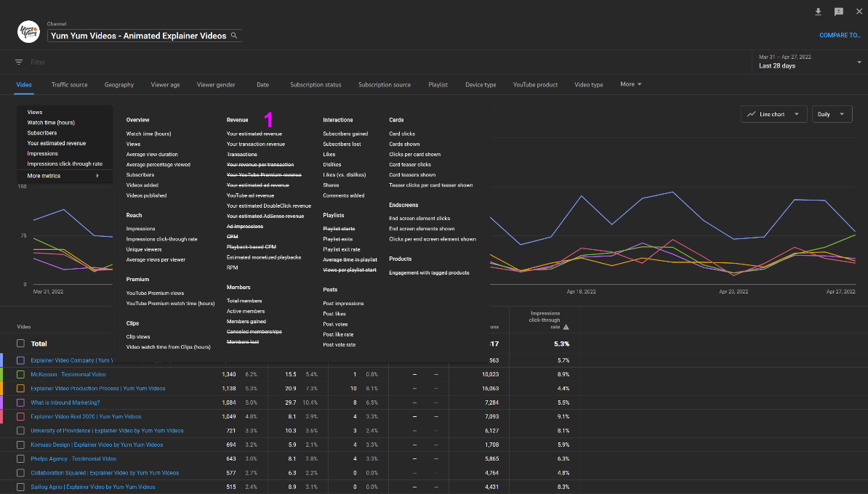Click the download report icon
868x494 pixels.
[818, 12]
